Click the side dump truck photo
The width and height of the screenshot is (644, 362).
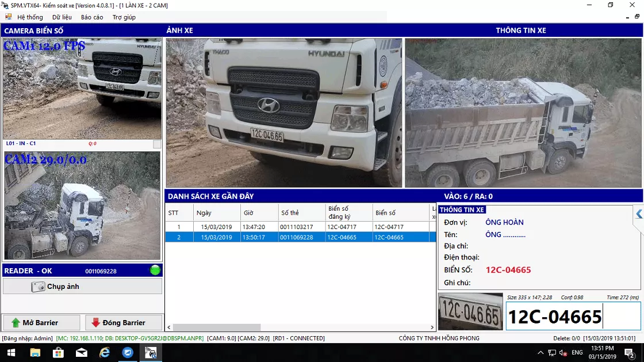point(523,113)
